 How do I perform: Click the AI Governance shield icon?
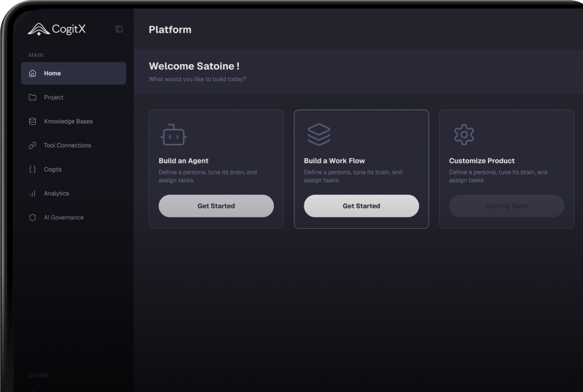(32, 218)
